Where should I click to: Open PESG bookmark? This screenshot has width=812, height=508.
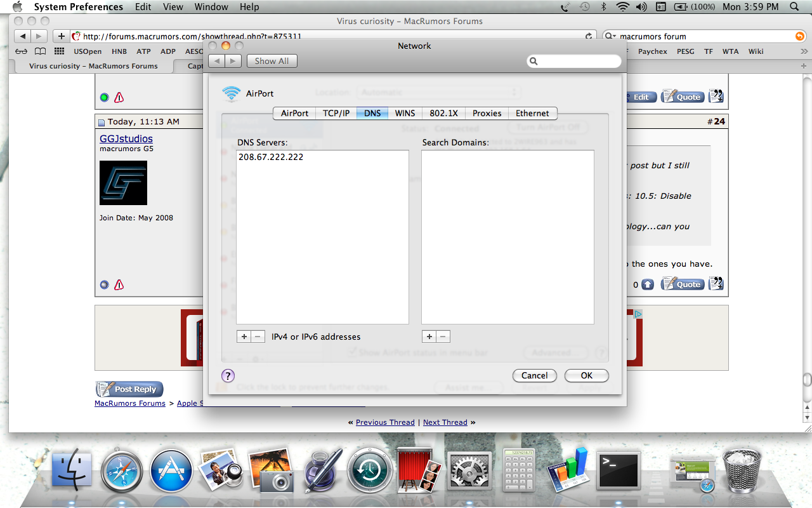tap(686, 51)
